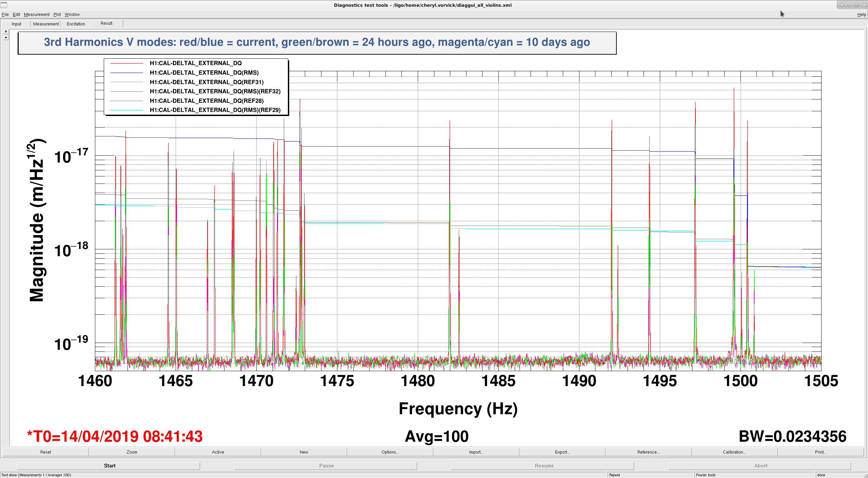The image size is (868, 478).
Task: Open the Calibration... dialog
Action: [734, 452]
